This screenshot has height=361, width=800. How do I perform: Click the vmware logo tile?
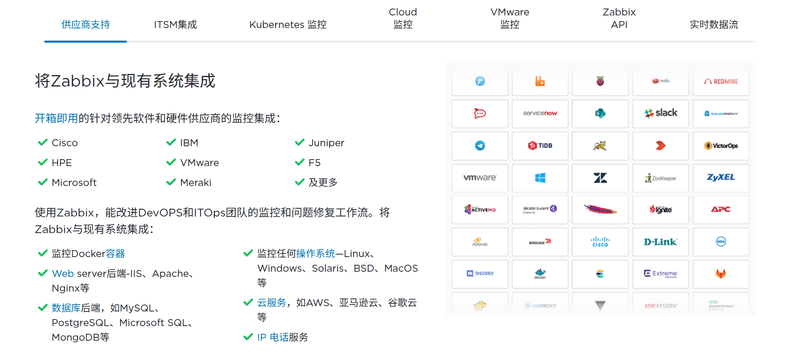(480, 178)
